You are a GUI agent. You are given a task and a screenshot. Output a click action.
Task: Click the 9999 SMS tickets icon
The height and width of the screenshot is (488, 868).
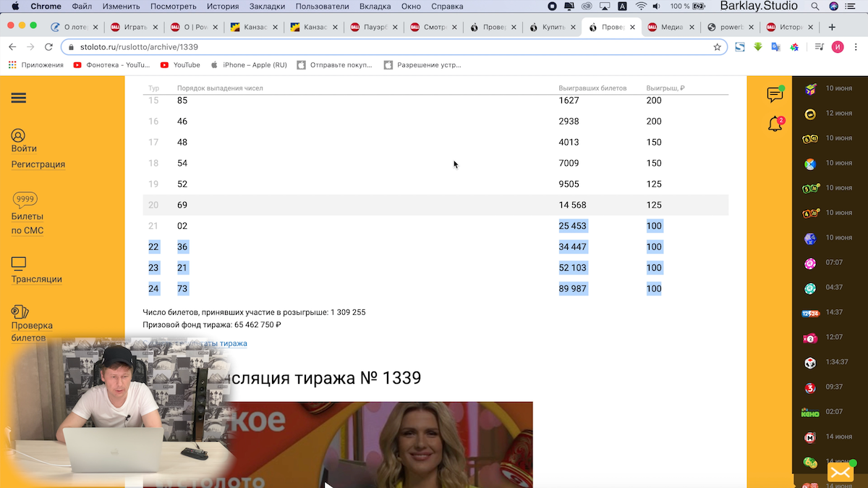click(x=25, y=199)
